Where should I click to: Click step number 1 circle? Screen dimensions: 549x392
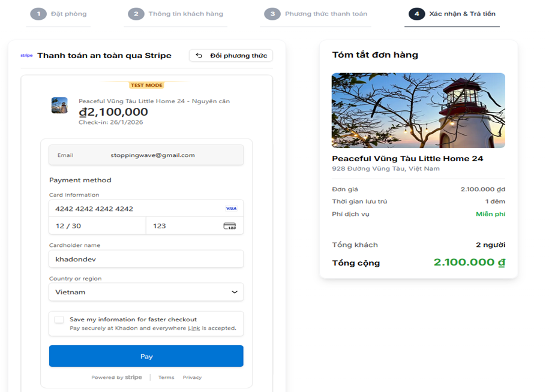click(38, 14)
